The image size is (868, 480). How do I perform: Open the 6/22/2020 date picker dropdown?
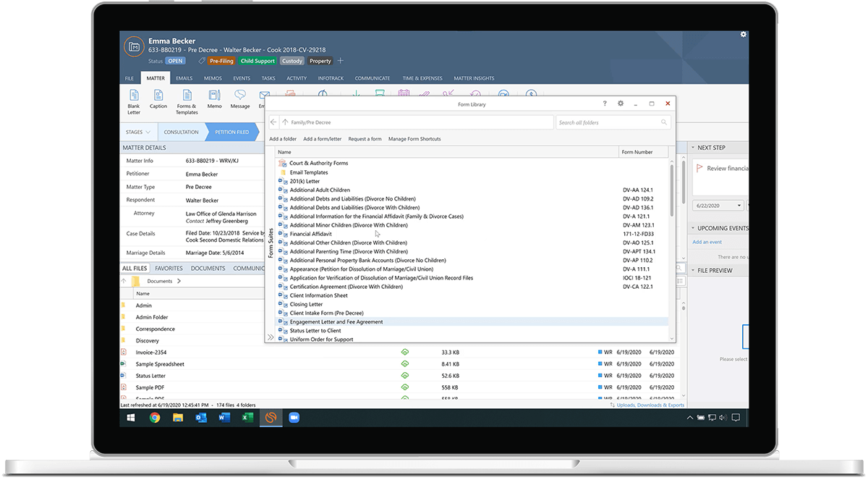coord(739,205)
